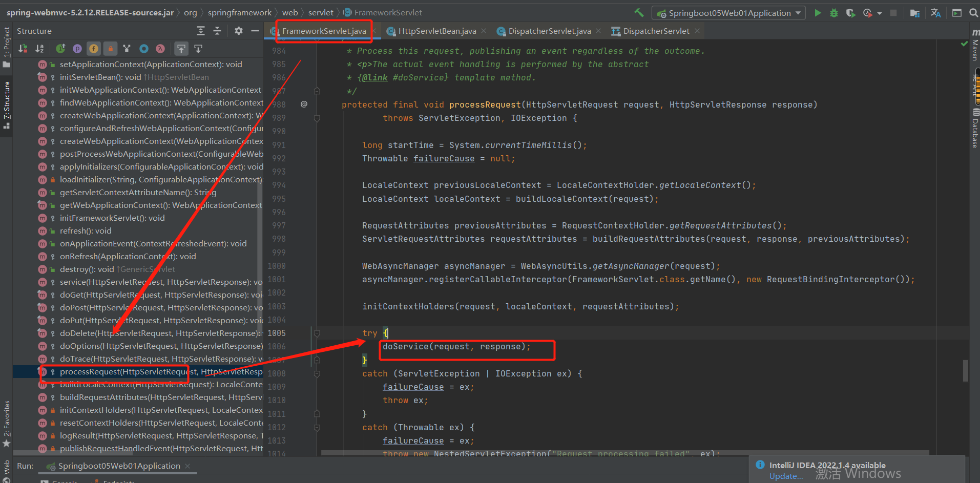Fold the Javadoc comment marker at line 987
The image size is (980, 483).
point(317,91)
